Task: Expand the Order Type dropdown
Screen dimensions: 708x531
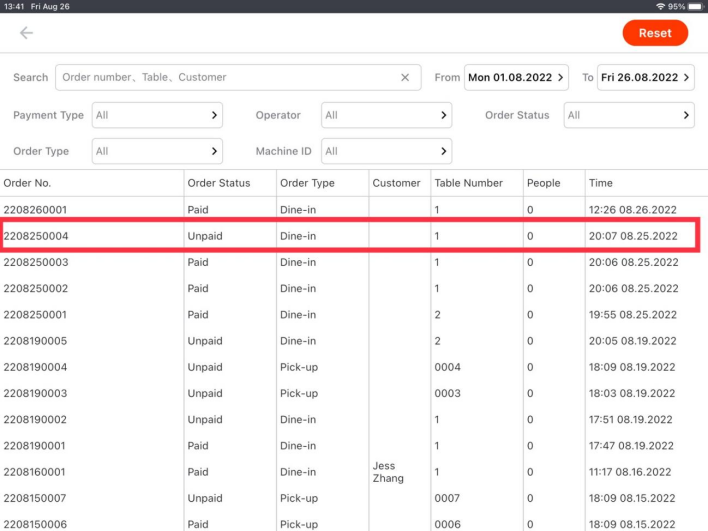Action: coord(157,151)
